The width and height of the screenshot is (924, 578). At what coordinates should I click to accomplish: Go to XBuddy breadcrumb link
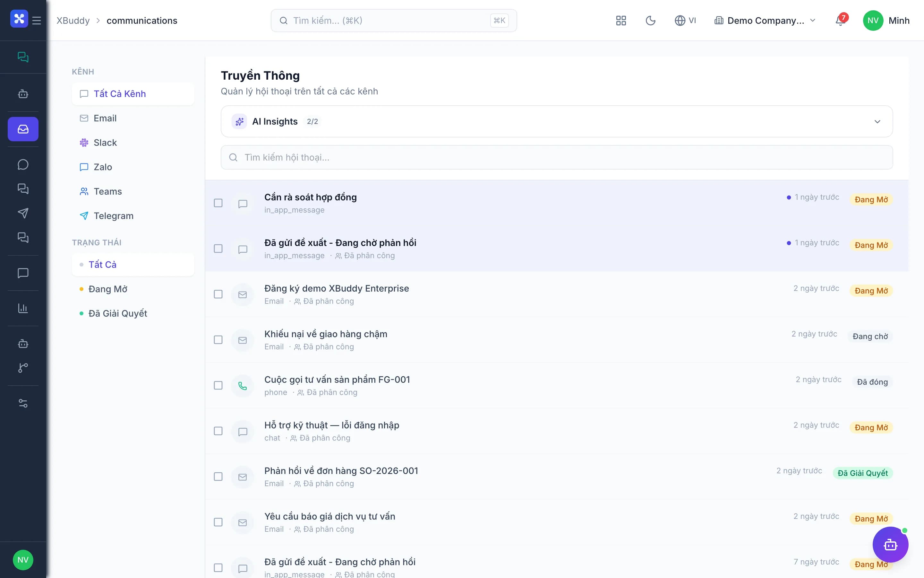coord(73,20)
